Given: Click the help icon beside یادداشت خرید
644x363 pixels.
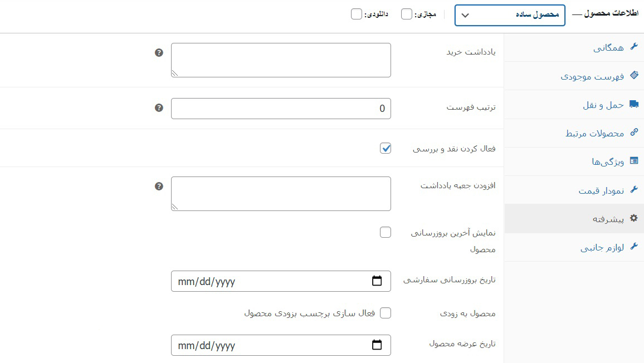Looking at the screenshot, I should tap(159, 52).
